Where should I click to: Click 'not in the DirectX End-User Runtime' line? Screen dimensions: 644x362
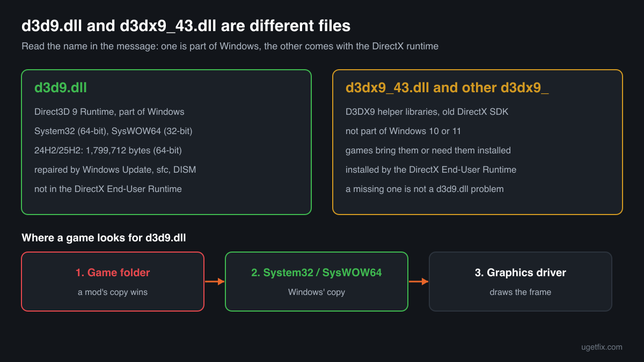(x=108, y=189)
